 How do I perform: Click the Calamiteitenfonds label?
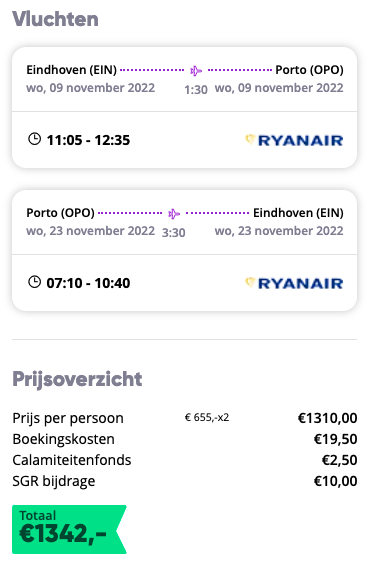point(72,460)
